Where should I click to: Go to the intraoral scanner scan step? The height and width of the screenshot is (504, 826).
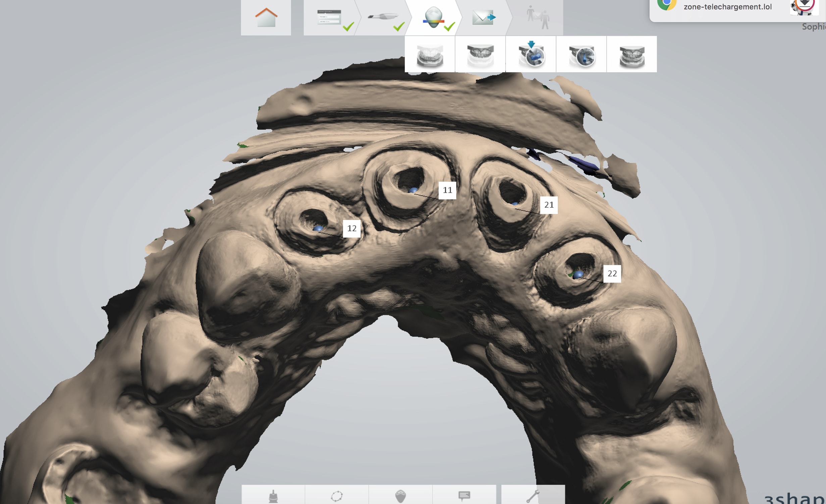382,17
